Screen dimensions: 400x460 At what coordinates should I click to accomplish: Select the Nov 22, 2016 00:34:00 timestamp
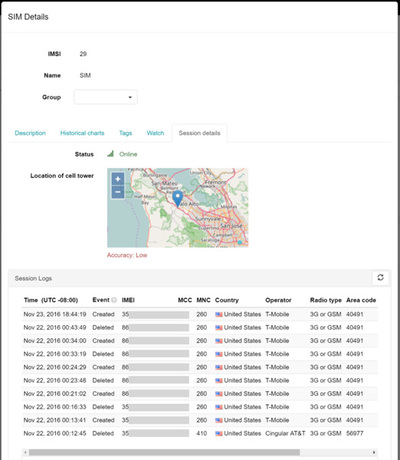[x=55, y=341]
